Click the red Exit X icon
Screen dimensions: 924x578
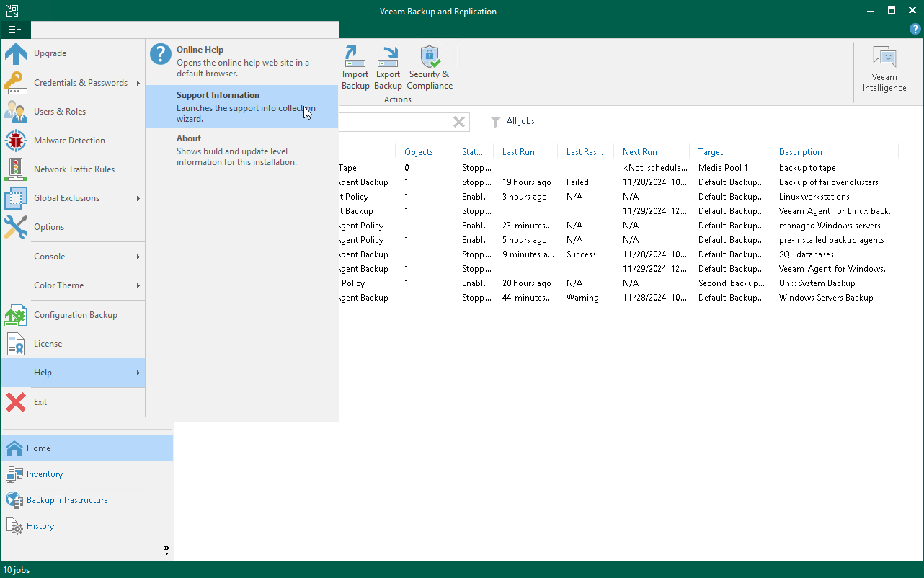tap(16, 402)
